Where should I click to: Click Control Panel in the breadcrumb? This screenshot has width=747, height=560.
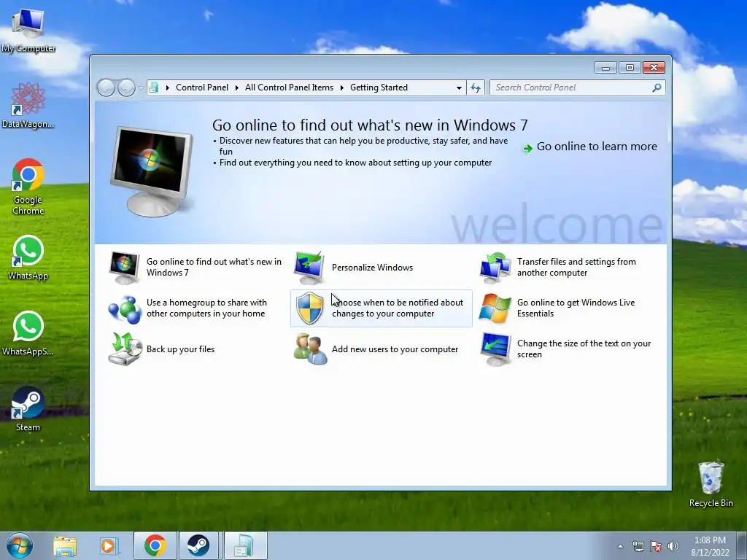coord(202,87)
